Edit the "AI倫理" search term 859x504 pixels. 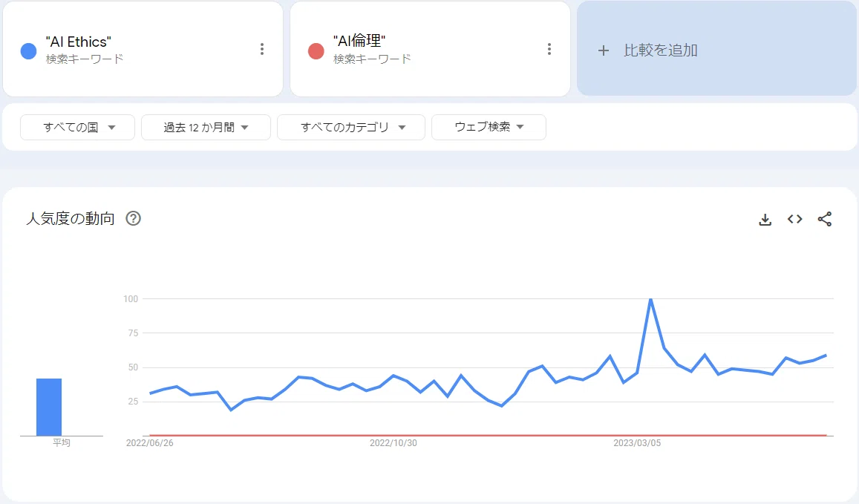[359, 41]
